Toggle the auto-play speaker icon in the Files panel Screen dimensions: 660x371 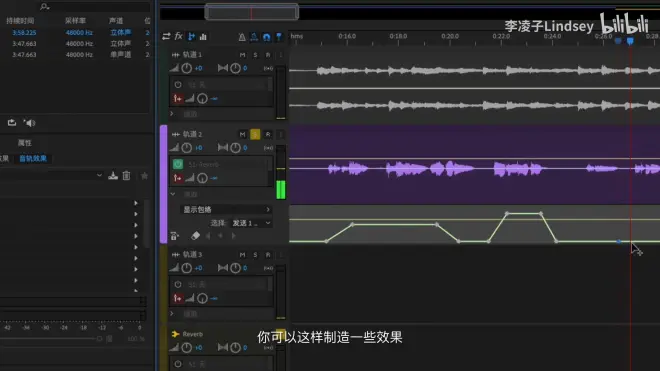pos(29,123)
